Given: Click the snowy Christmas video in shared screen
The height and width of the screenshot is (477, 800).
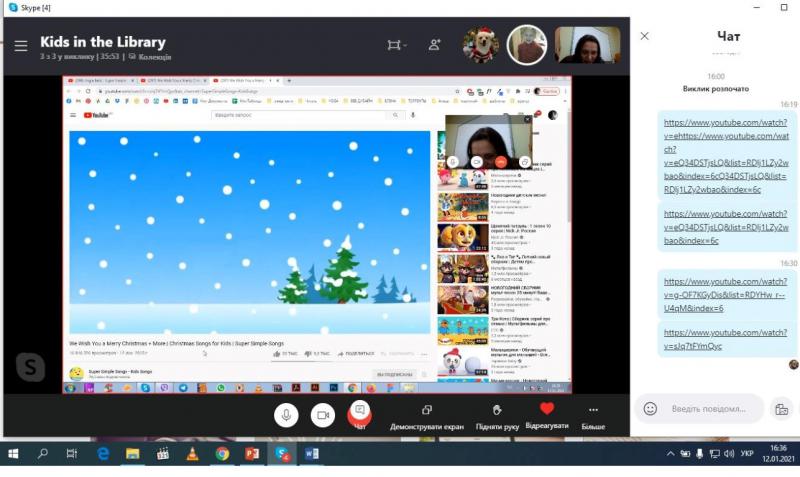Looking at the screenshot, I should tap(249, 232).
